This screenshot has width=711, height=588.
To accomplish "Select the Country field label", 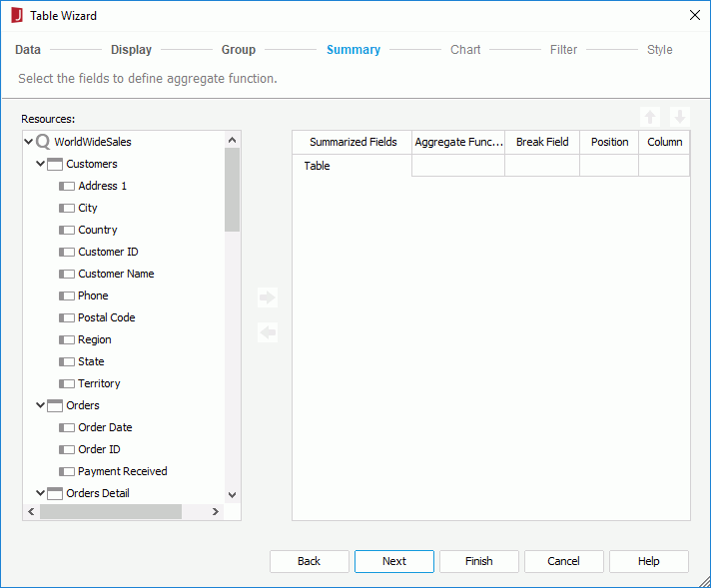I will (x=98, y=230).
